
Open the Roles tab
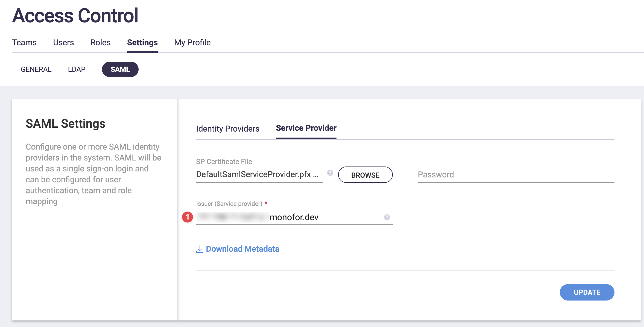[100, 43]
